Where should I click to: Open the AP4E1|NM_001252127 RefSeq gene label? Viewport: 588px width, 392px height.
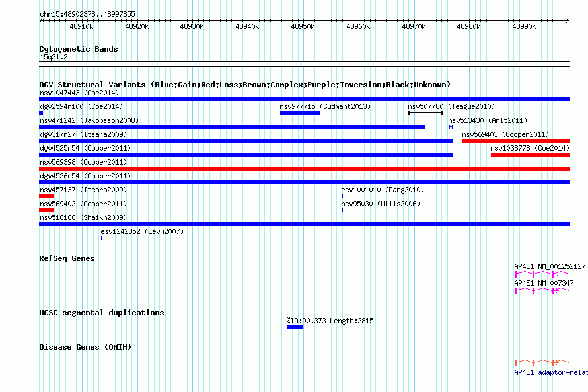tap(550, 266)
